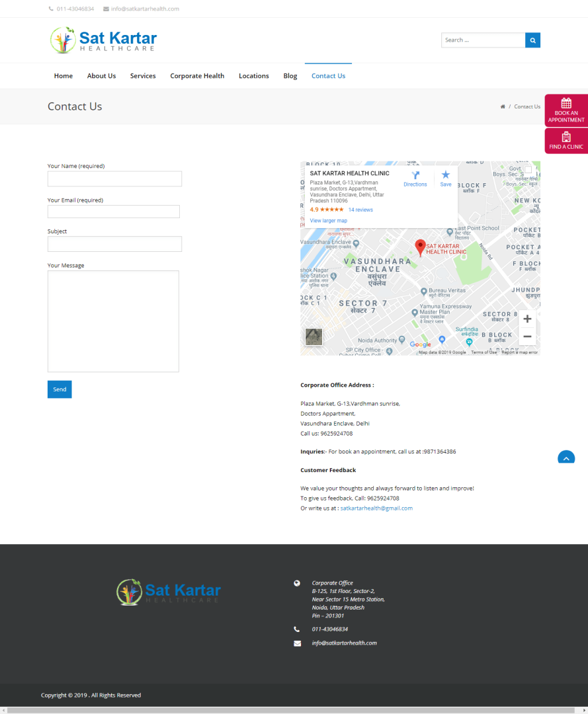This screenshot has width=588, height=714.
Task: Open the Locations menu item
Action: (254, 76)
